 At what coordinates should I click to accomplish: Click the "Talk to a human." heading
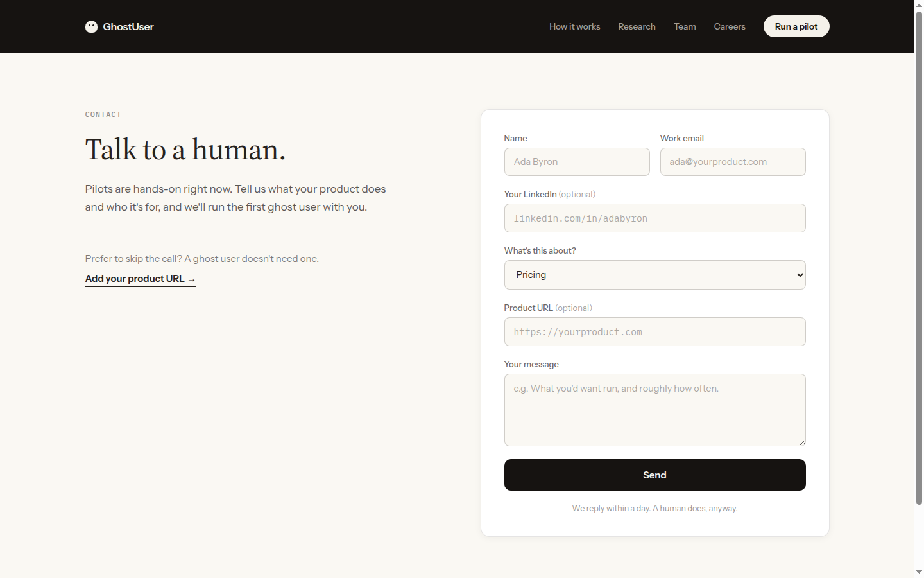(x=185, y=150)
